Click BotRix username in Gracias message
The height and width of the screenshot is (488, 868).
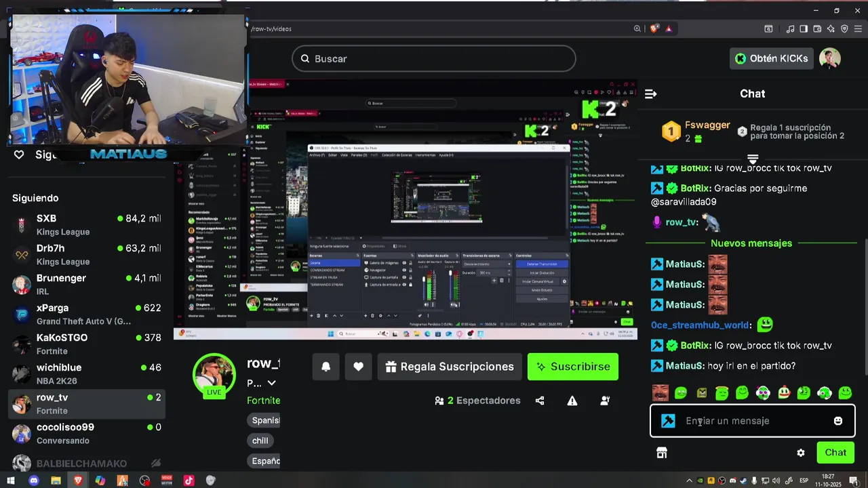click(696, 188)
